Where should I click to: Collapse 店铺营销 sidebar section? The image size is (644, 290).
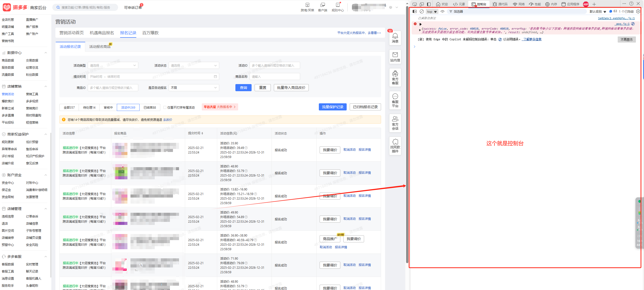click(46, 86)
